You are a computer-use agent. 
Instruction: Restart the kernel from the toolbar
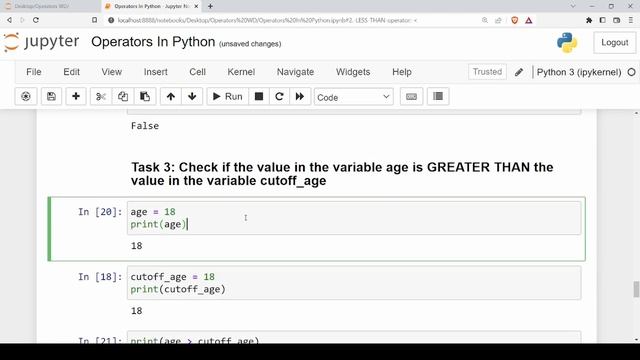point(279,96)
